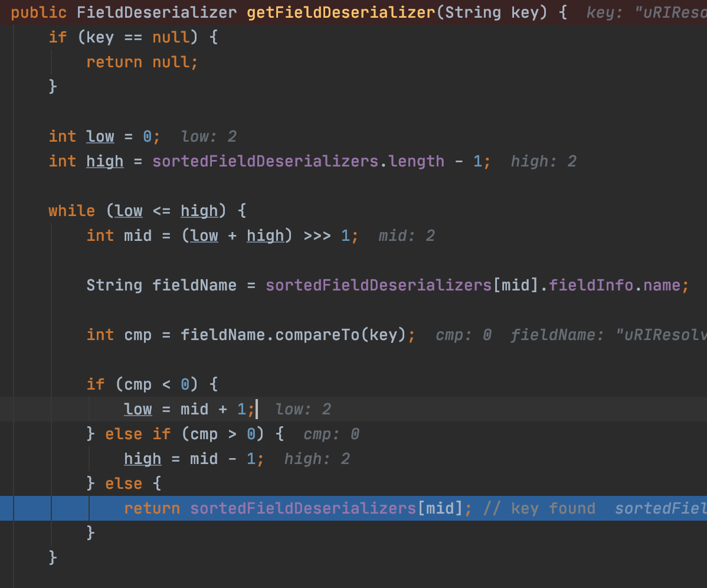This screenshot has height=588, width=707.
Task: Click the getFieldDeserializer method name
Action: pyautogui.click(x=341, y=13)
